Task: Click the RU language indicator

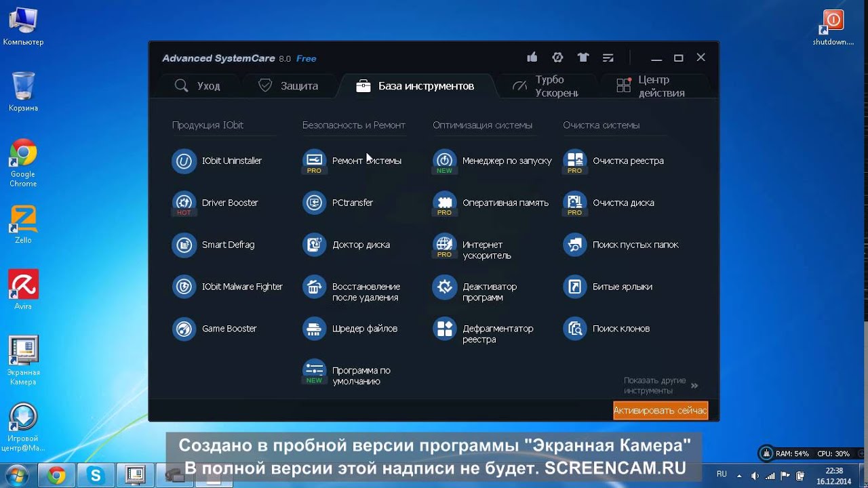Action: pos(722,474)
